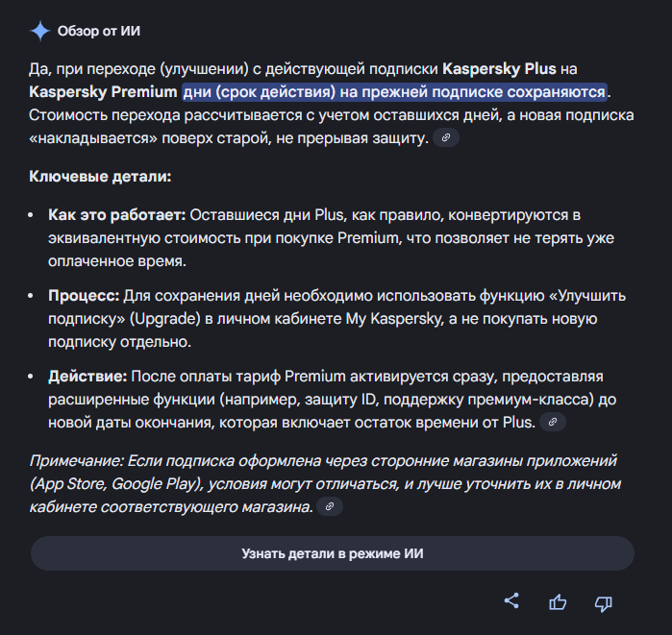Share this AI overview
The image size is (672, 635).
point(511,601)
